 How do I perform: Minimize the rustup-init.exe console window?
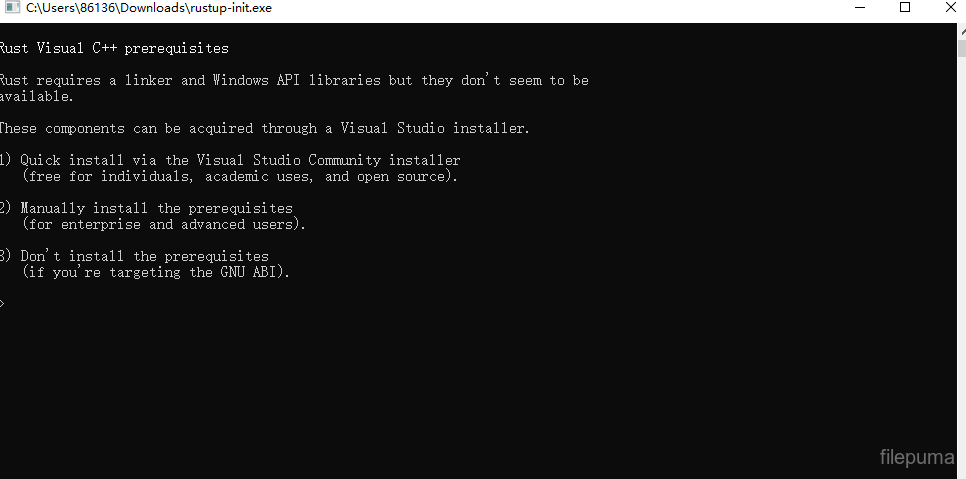[x=860, y=8]
